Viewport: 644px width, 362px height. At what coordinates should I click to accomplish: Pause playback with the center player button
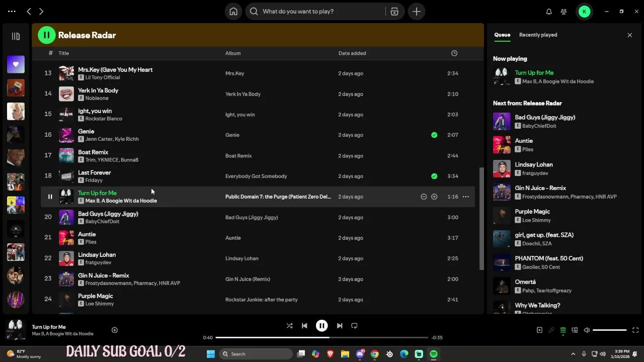coord(322,326)
